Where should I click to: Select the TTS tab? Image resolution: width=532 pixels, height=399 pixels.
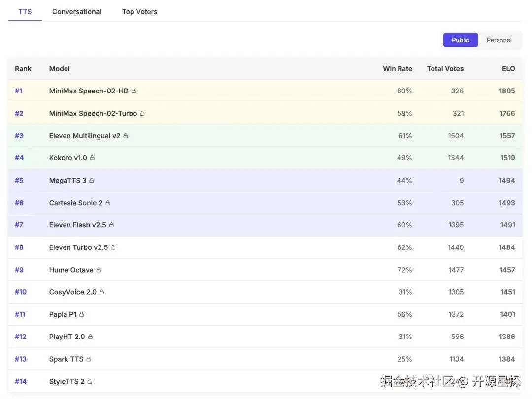point(25,12)
